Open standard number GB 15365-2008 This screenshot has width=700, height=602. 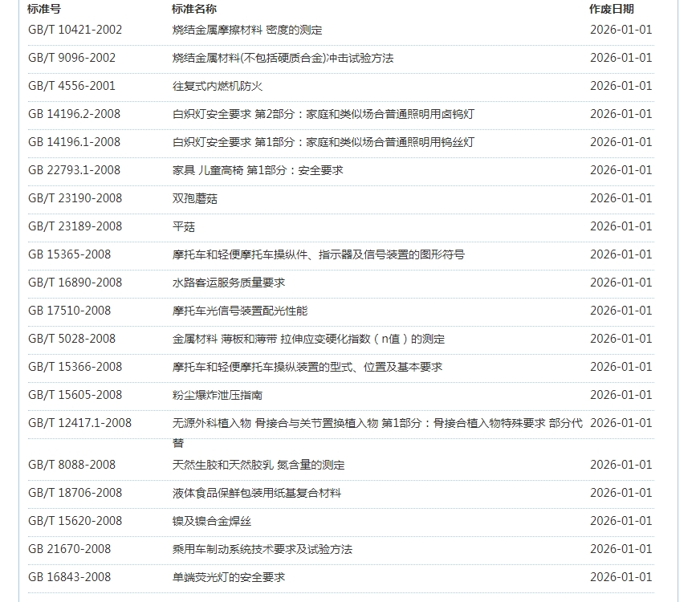(x=70, y=254)
